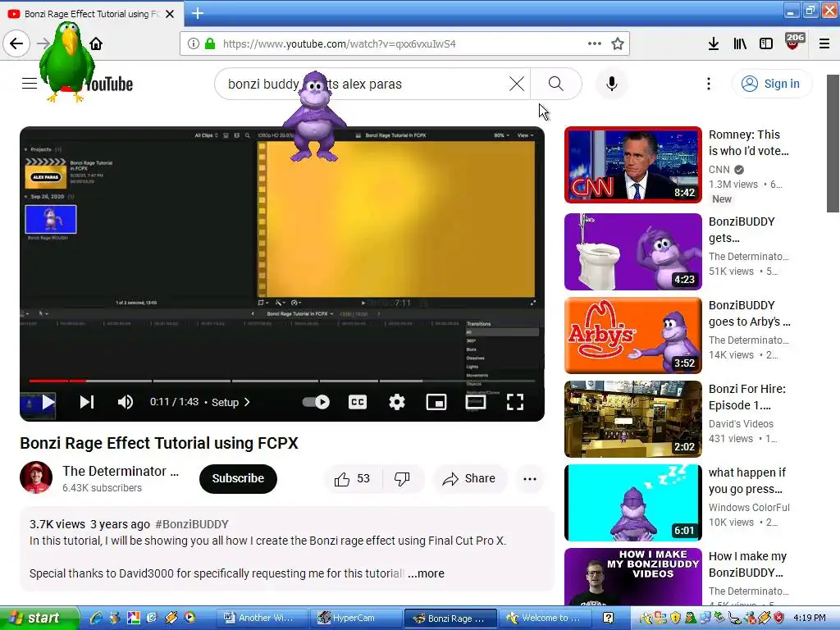This screenshot has height=630, width=840.
Task: Switch to Another Wi... Word taskbar item
Action: coord(262,618)
